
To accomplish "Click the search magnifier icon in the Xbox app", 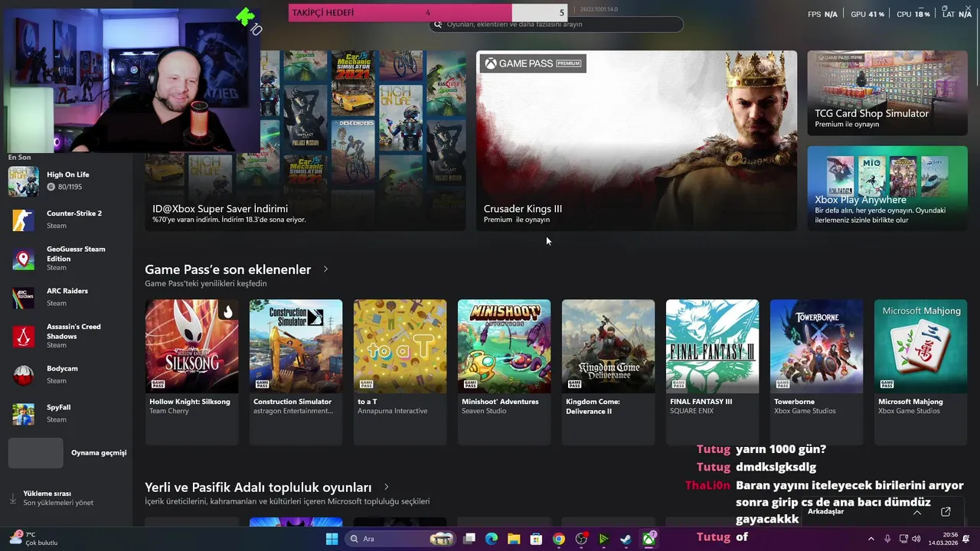I will (438, 24).
